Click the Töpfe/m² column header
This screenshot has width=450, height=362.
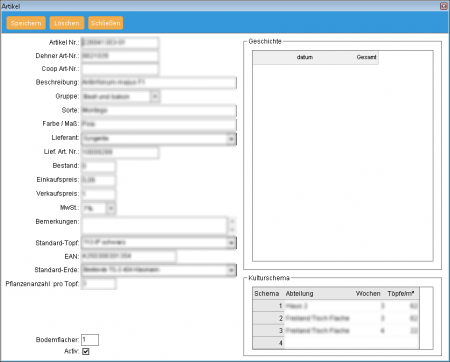(x=402, y=294)
